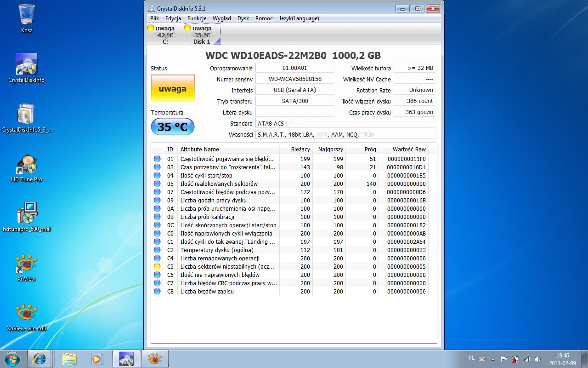Switch to the C: disk tab
588x368 pixels.
pyautogui.click(x=165, y=34)
